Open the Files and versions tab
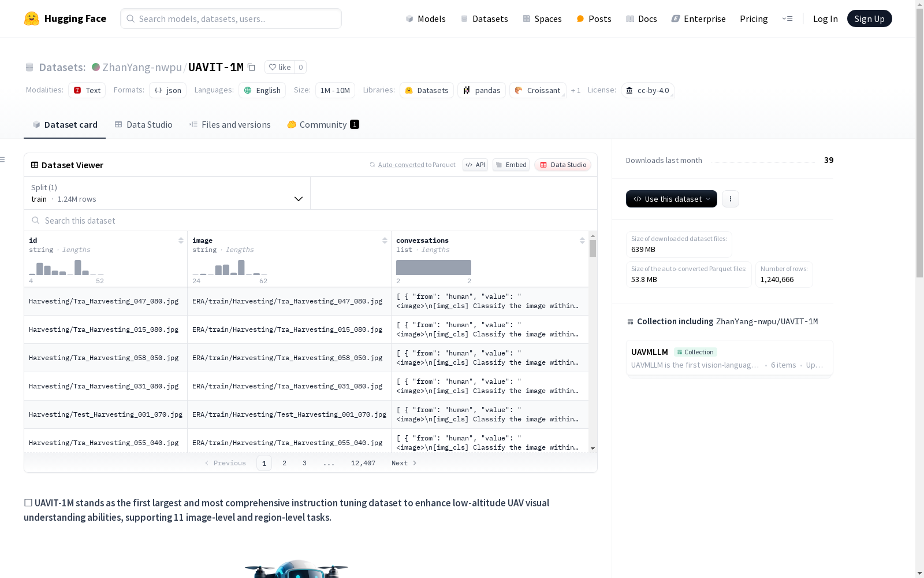 click(230, 124)
